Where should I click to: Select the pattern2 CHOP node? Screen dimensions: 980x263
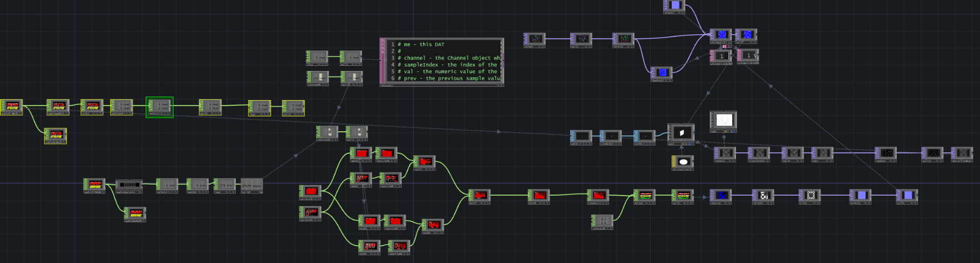pyautogui.click(x=310, y=213)
